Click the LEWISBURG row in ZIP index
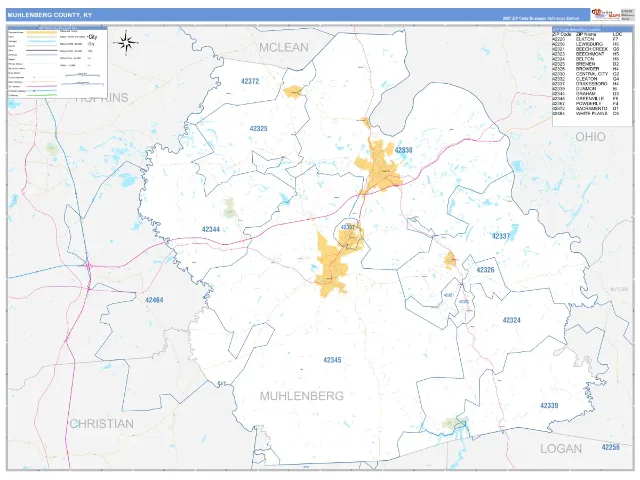 pos(586,44)
